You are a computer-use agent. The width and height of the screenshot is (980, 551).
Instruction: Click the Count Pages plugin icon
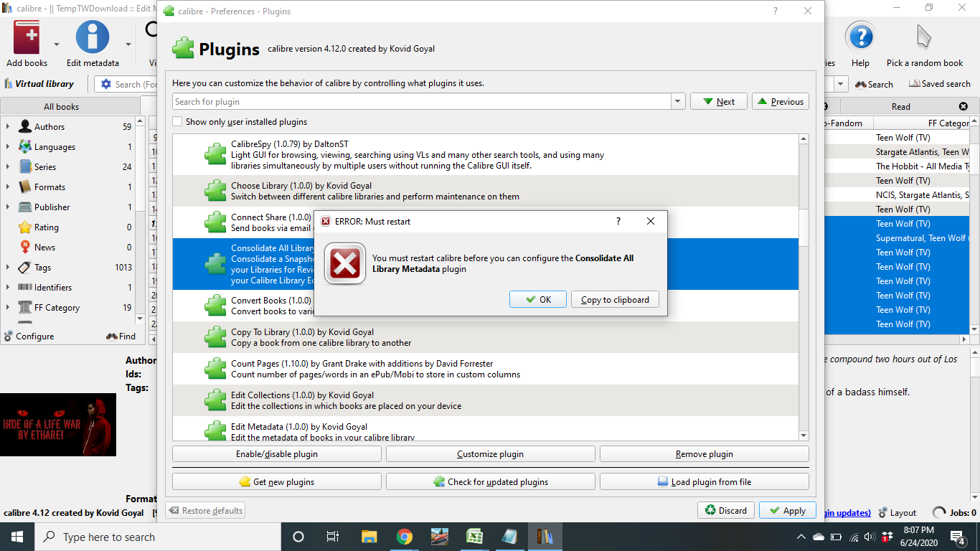(x=215, y=369)
